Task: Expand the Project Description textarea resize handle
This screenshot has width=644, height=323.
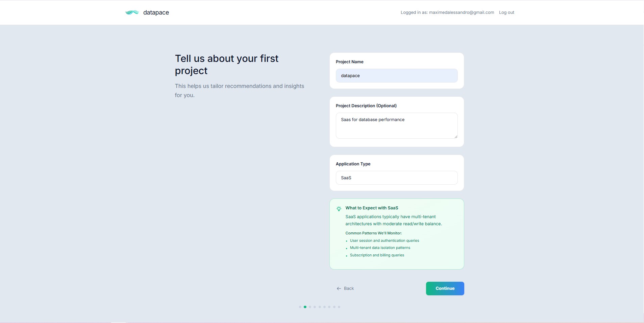Action: [456, 137]
